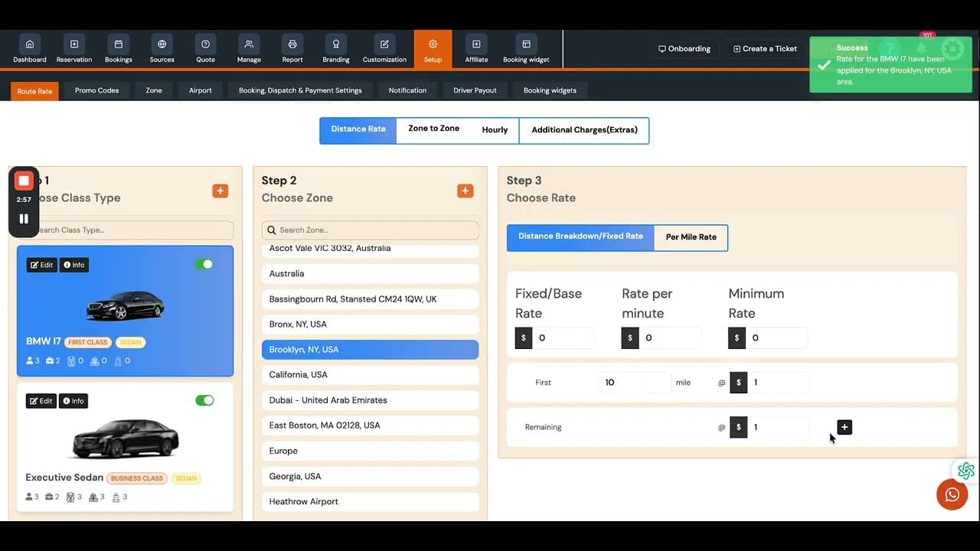Viewport: 980px width, 551px height.
Task: Open the Branding section
Action: tap(335, 51)
